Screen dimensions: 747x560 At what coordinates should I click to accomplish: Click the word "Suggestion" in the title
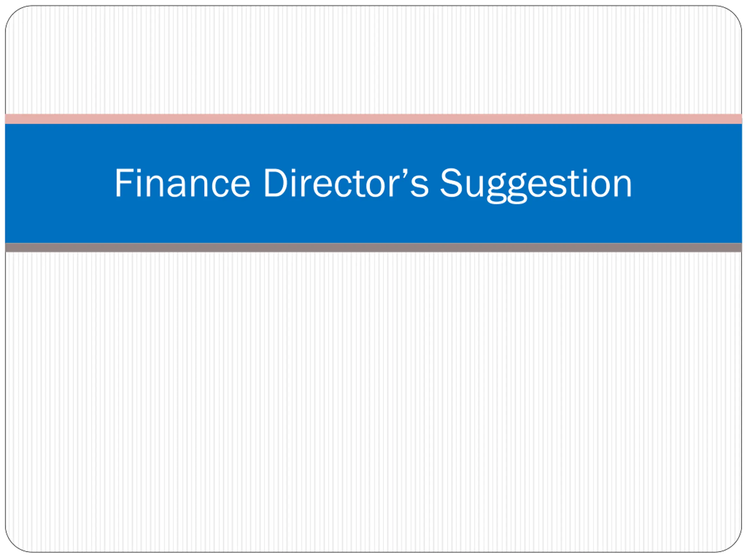(536, 185)
